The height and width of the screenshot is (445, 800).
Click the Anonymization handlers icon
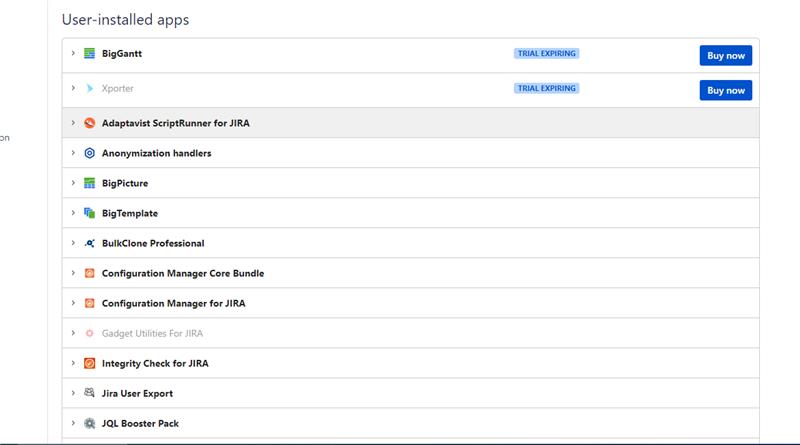pos(89,153)
